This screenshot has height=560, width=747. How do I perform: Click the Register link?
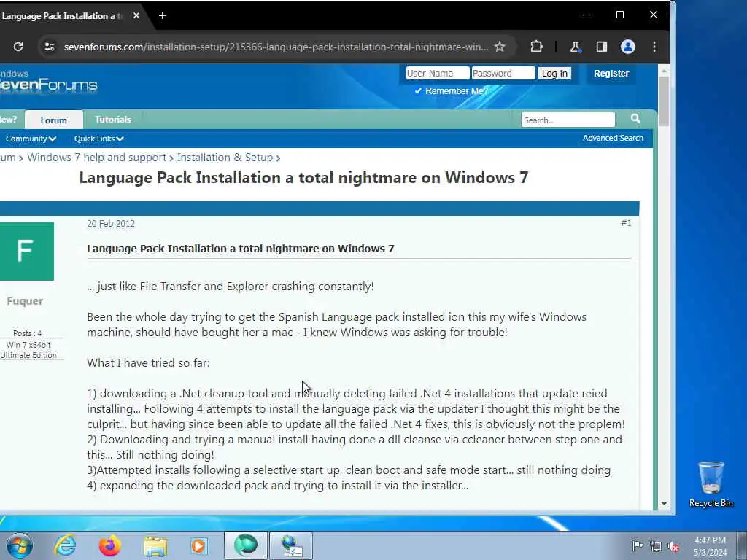(x=611, y=74)
